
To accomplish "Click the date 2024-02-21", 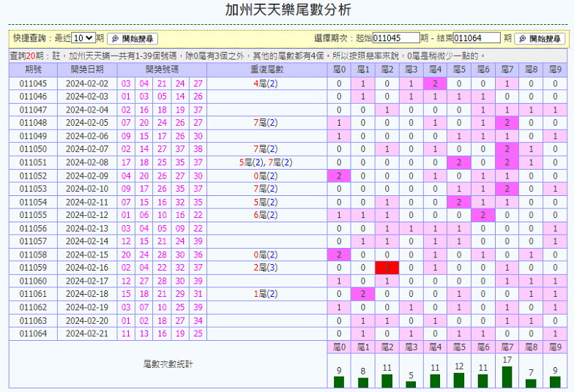I will (x=87, y=333).
